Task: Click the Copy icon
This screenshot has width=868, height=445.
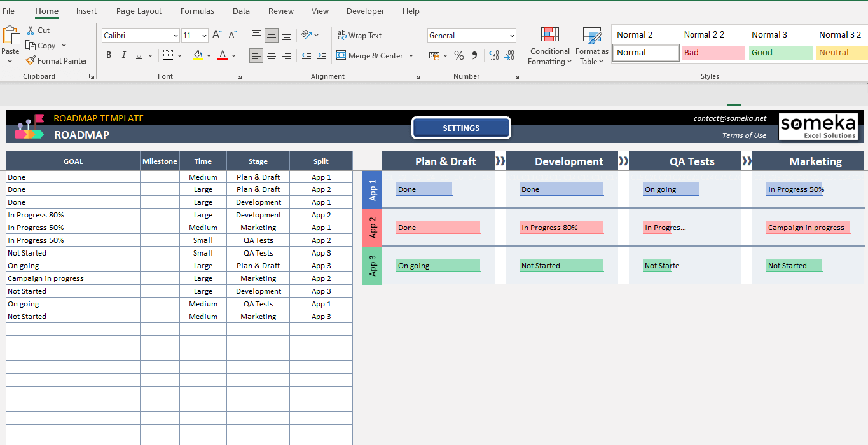Action: (x=31, y=45)
